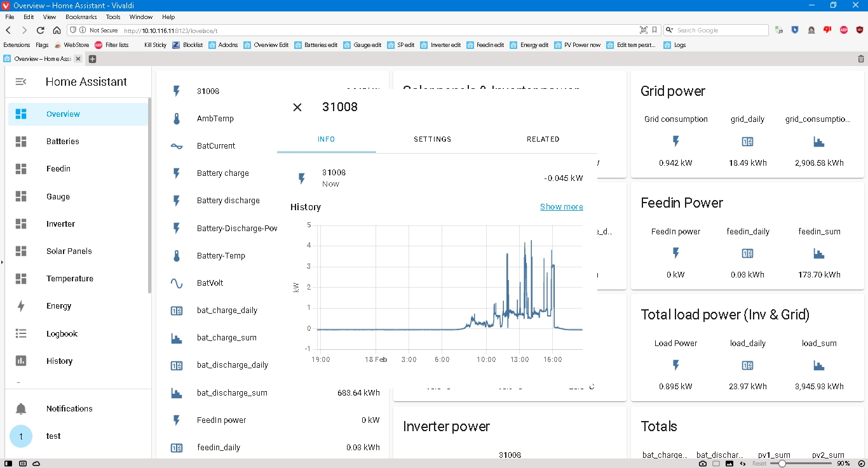Open the Logbook from the sidebar
Image resolution: width=868 pixels, height=468 pixels.
coord(62,333)
